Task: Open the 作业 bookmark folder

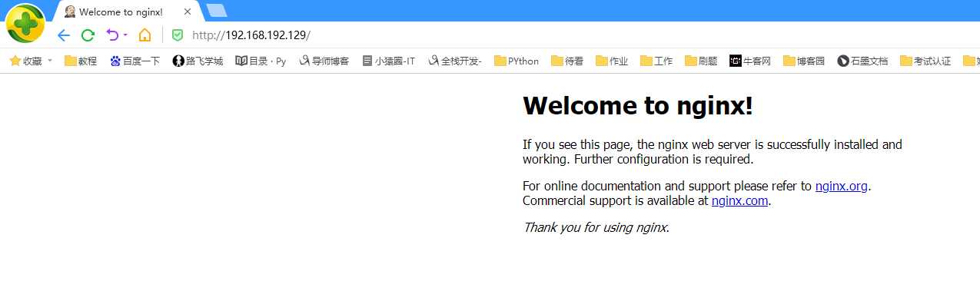Action: pyautogui.click(x=612, y=61)
